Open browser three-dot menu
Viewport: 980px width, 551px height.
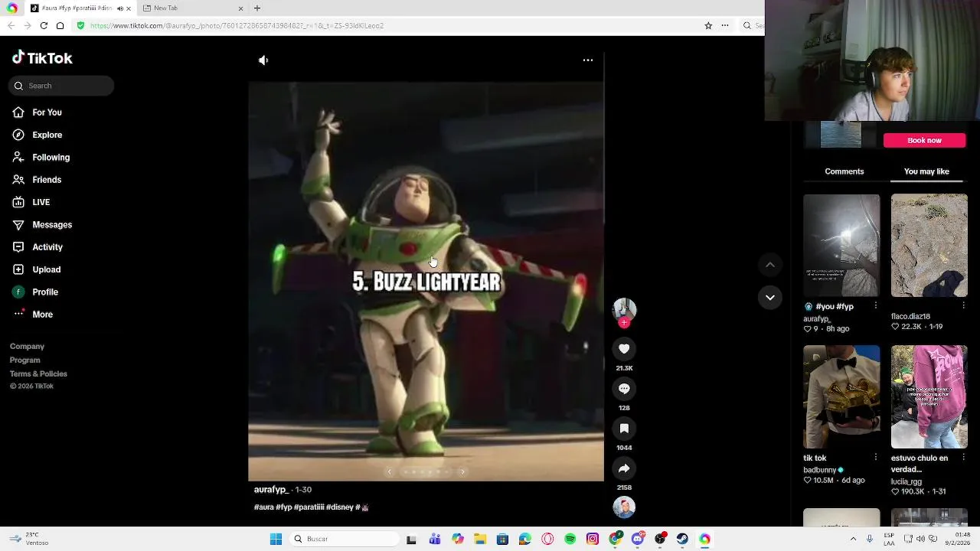coord(724,25)
